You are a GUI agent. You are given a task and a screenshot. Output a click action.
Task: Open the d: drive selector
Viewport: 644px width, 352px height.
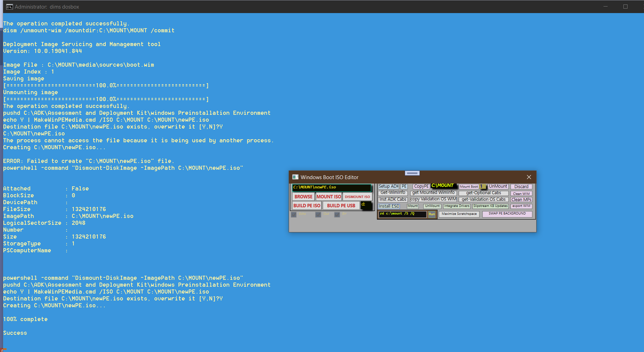[x=366, y=205]
